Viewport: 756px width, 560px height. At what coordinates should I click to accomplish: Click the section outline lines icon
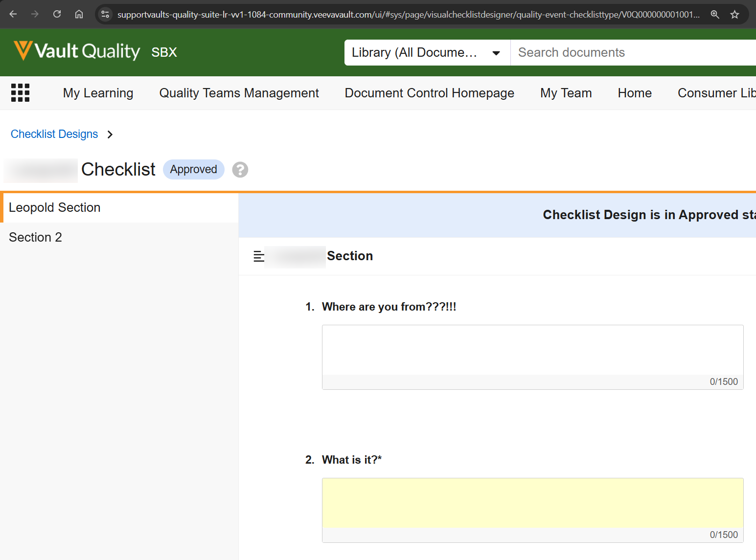tap(259, 256)
